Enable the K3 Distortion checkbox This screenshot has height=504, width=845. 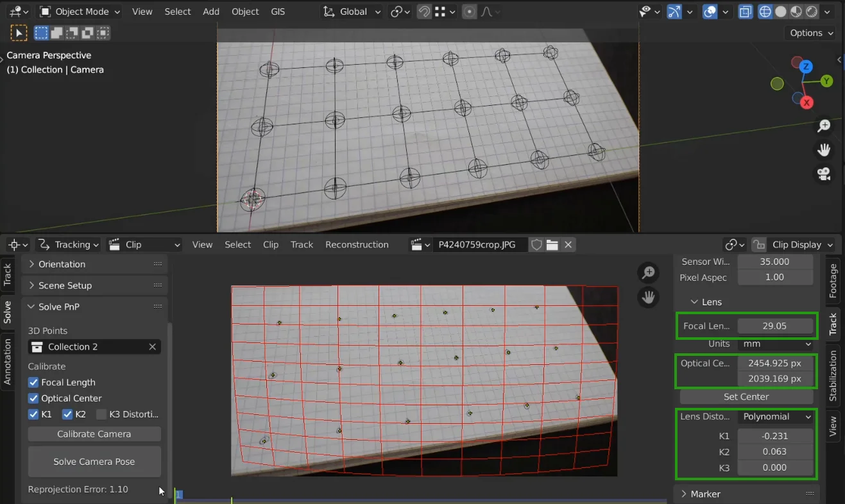[x=102, y=414]
